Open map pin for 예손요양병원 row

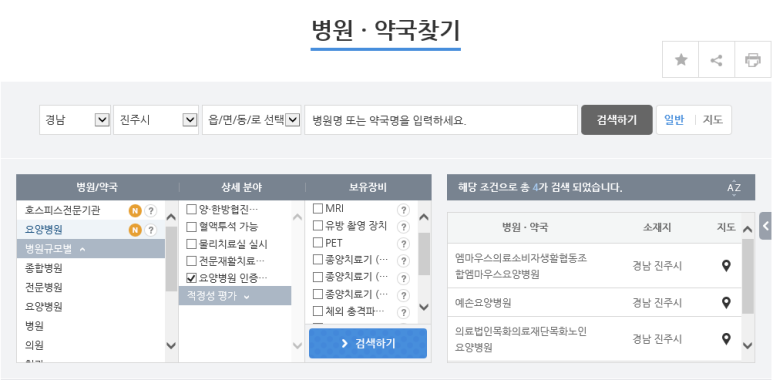coord(726,303)
